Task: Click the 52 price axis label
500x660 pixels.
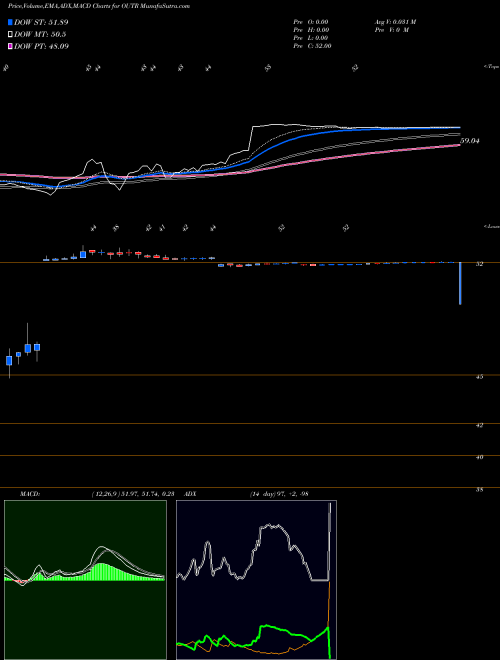Action: point(479,264)
